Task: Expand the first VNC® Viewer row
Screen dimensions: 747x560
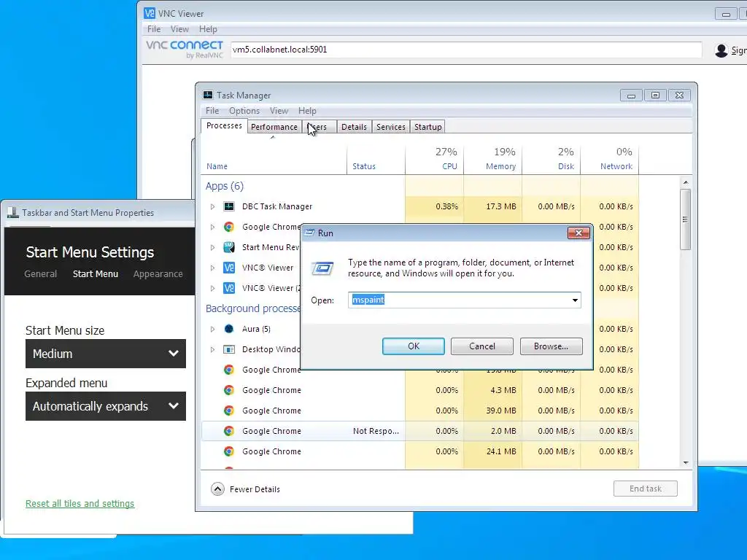Action: 212,268
